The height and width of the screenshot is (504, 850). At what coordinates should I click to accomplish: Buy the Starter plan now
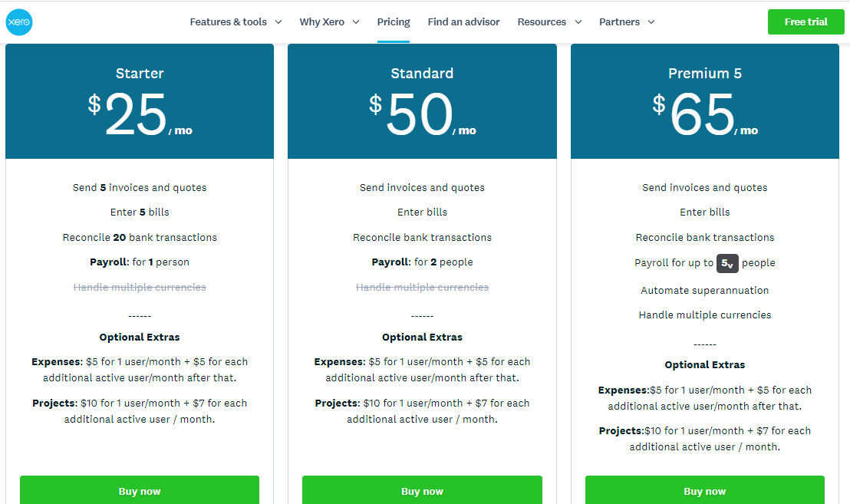(x=140, y=490)
